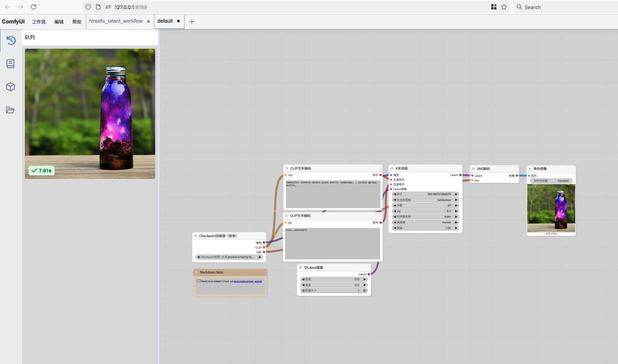Collapse the K采样器 node via its title dot

pyautogui.click(x=392, y=168)
